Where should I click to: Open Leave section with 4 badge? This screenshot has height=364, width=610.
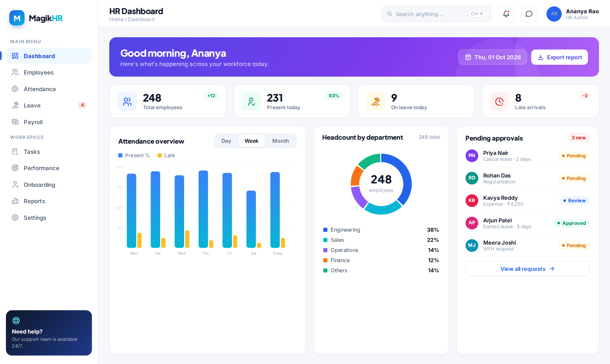49,106
